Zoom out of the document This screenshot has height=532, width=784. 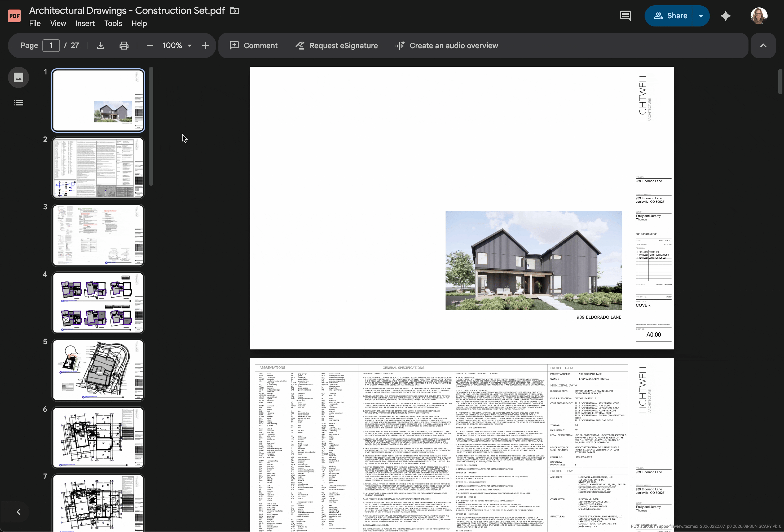149,46
